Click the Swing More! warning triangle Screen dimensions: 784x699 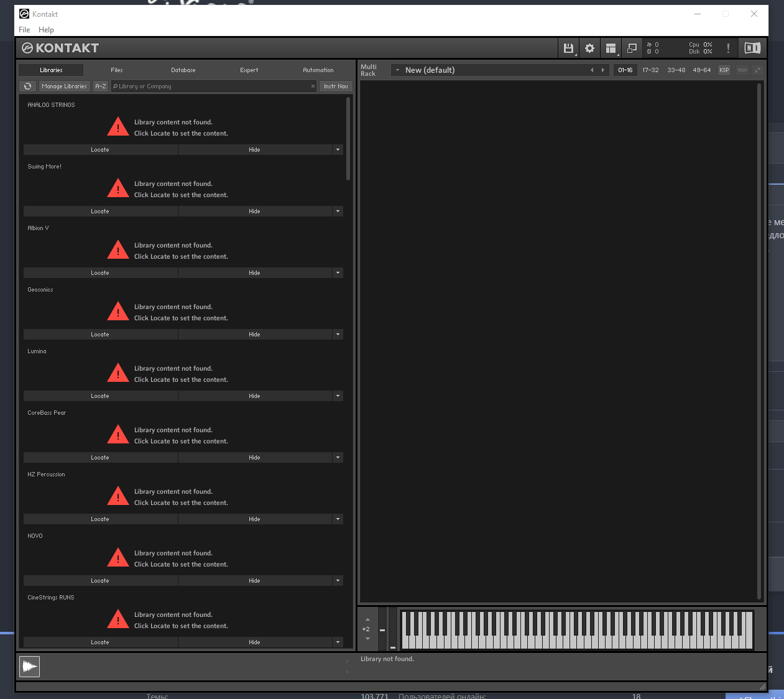tap(118, 188)
